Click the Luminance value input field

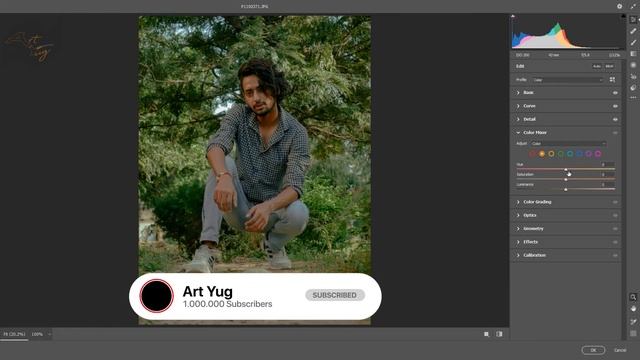coord(607,184)
